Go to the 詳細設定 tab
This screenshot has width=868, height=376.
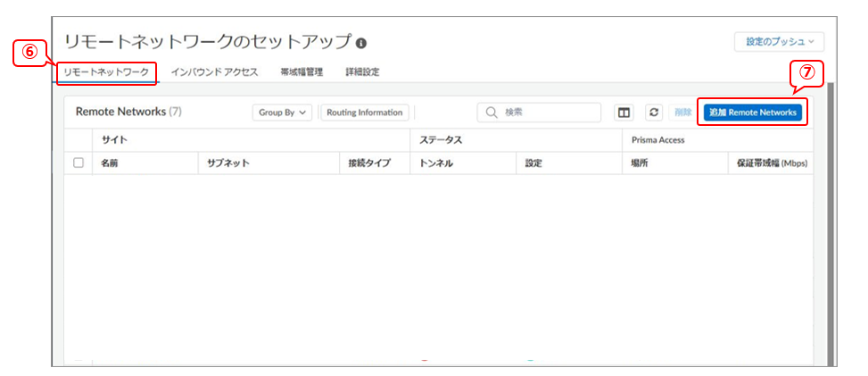pyautogui.click(x=362, y=72)
